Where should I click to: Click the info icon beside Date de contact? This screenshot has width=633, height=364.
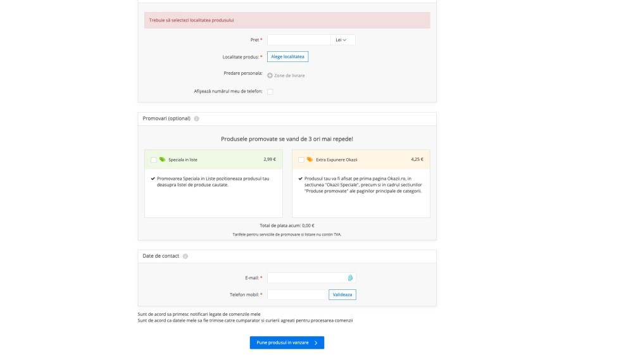coord(185,256)
